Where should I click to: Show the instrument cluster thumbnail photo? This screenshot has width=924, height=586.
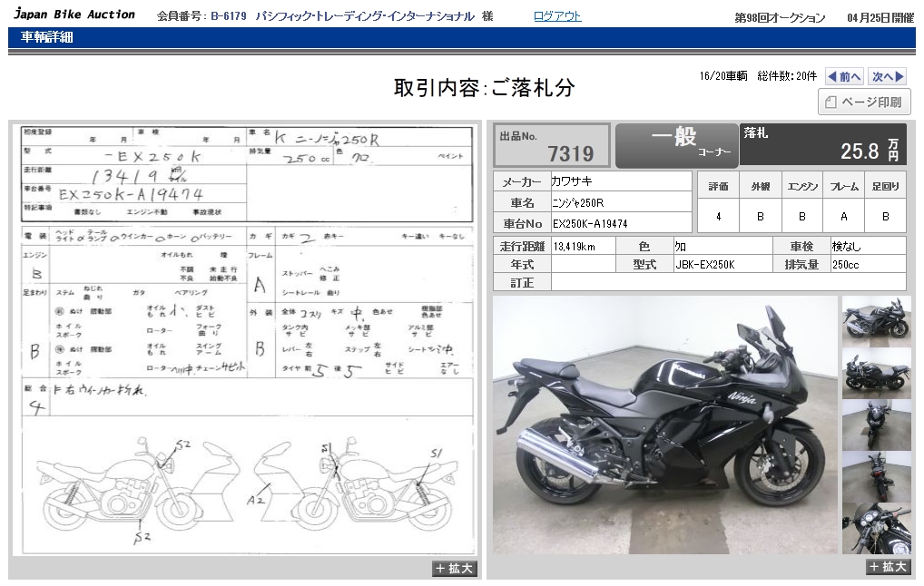coord(876,528)
